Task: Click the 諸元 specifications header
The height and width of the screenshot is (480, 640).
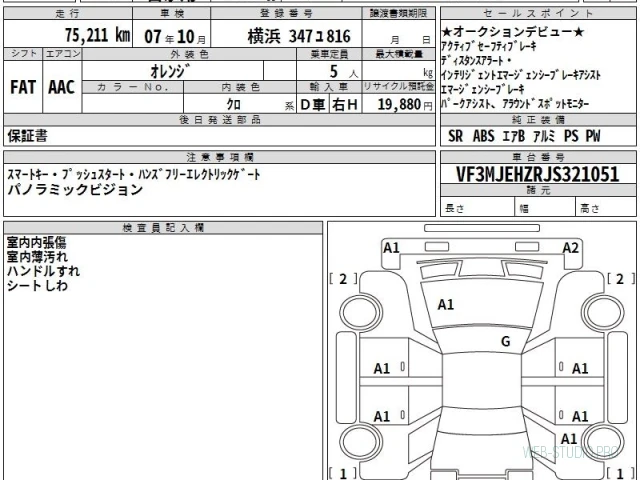Action: pos(538,190)
